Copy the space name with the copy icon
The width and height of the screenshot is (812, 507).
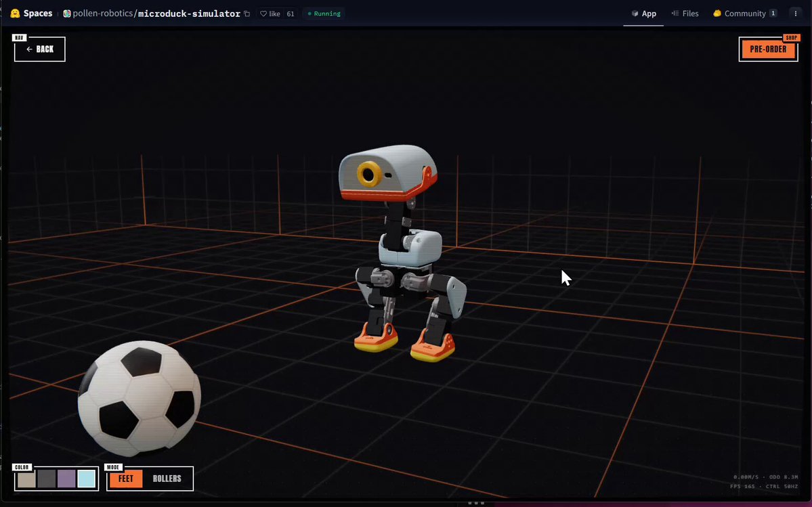tap(247, 14)
